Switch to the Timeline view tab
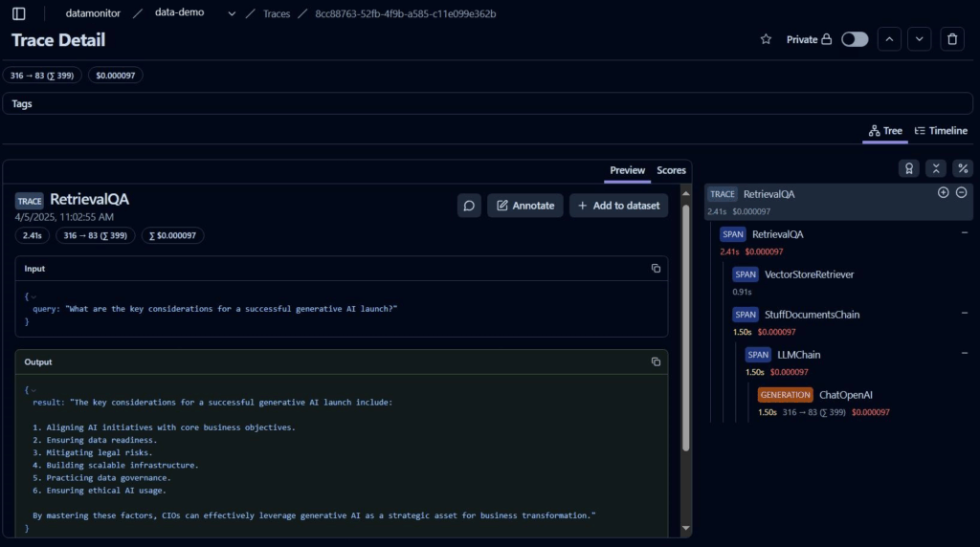The width and height of the screenshot is (980, 547). coord(941,130)
